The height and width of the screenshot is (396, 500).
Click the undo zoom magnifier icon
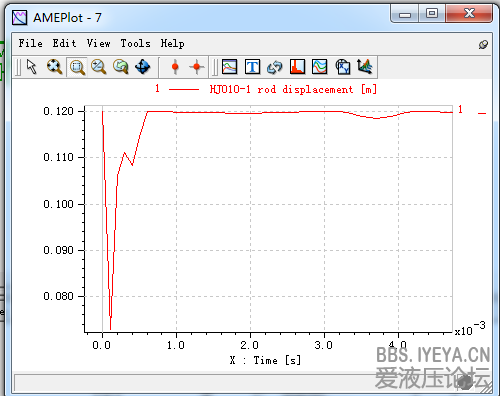tap(121, 67)
